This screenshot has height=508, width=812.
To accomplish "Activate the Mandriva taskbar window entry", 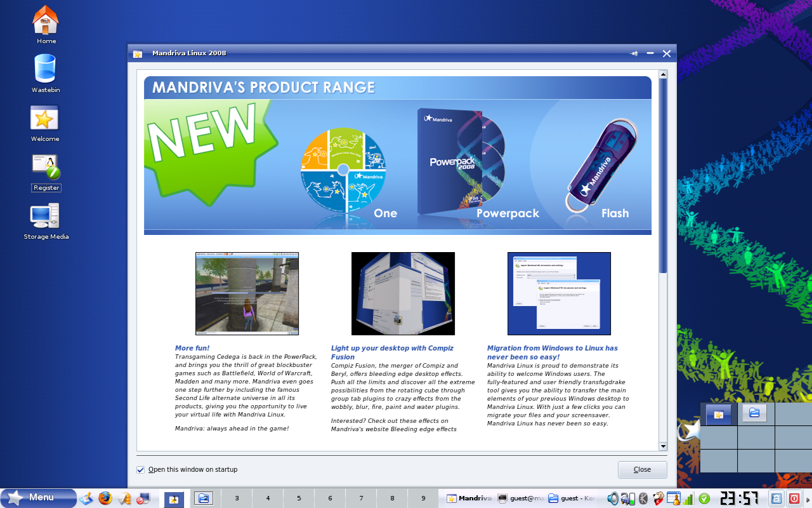I will 469,498.
